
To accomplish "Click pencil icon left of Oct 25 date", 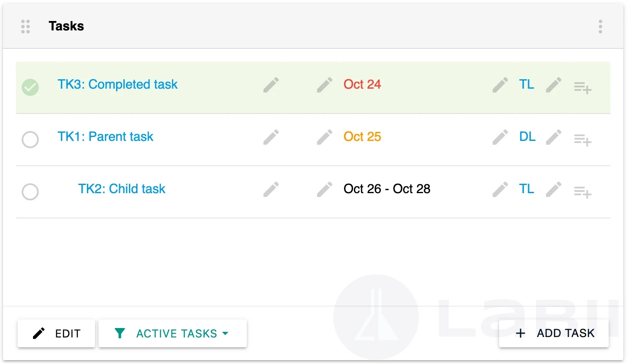I will click(325, 137).
